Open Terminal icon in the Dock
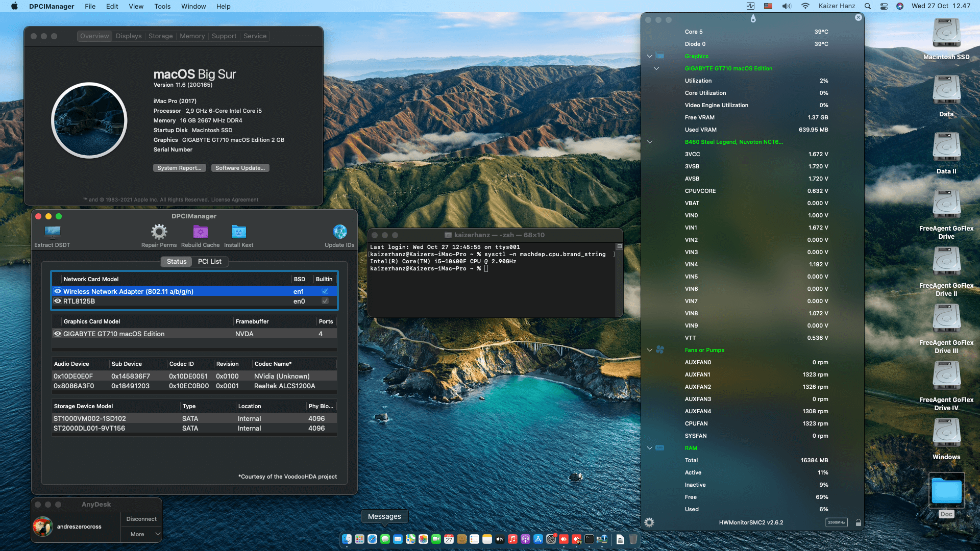This screenshot has height=551, width=980. click(589, 539)
